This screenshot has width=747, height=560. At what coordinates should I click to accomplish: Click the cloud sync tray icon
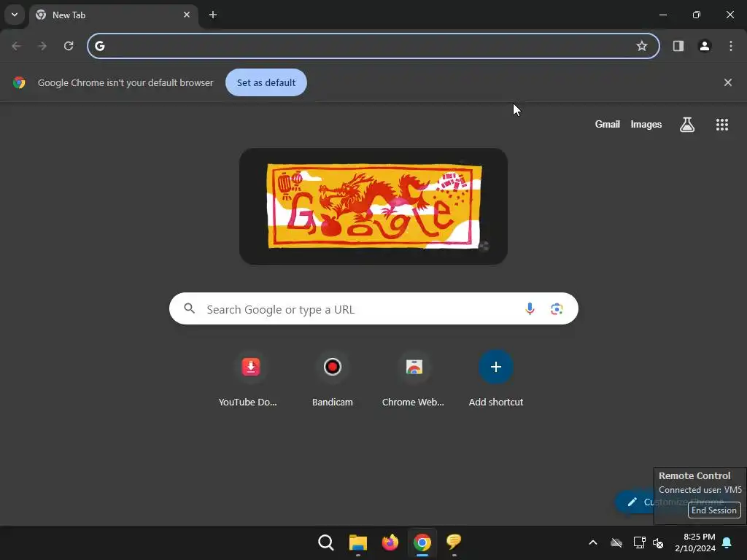[616, 542]
